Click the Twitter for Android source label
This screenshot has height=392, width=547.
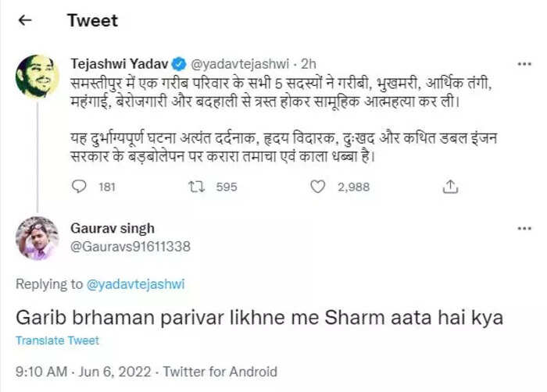(x=220, y=372)
